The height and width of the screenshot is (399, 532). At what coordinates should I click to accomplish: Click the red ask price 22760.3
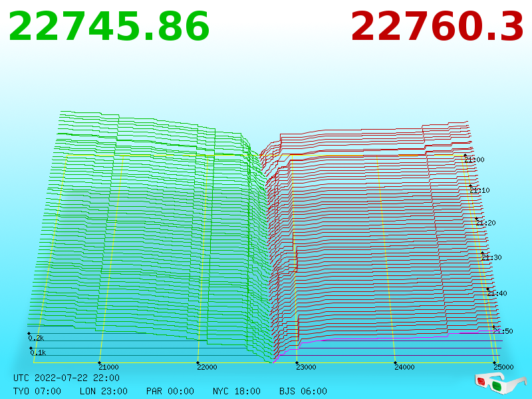click(x=438, y=27)
